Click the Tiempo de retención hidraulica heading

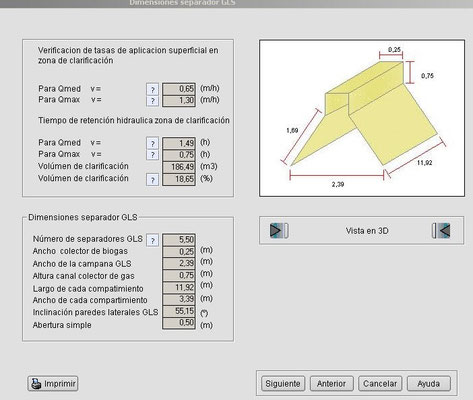[x=134, y=120]
